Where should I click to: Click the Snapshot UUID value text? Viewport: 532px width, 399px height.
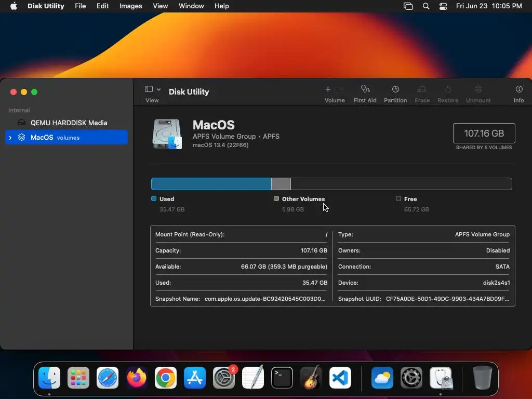coord(447,299)
